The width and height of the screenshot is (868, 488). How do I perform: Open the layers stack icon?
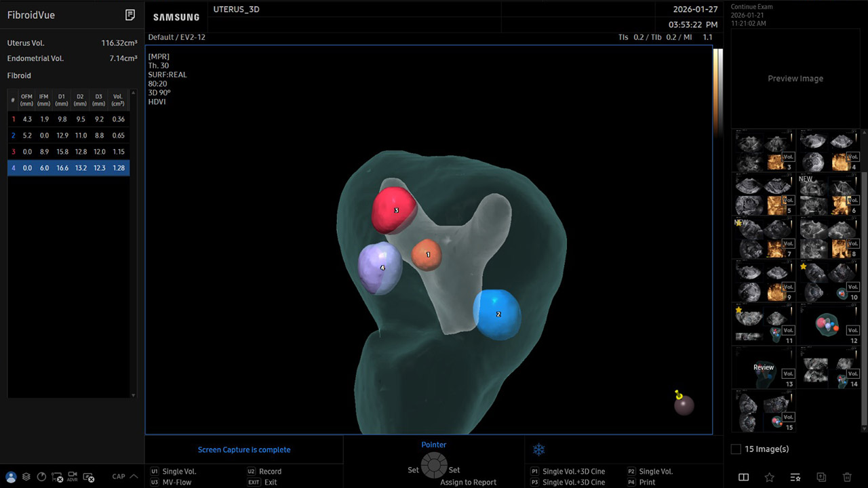point(26,477)
